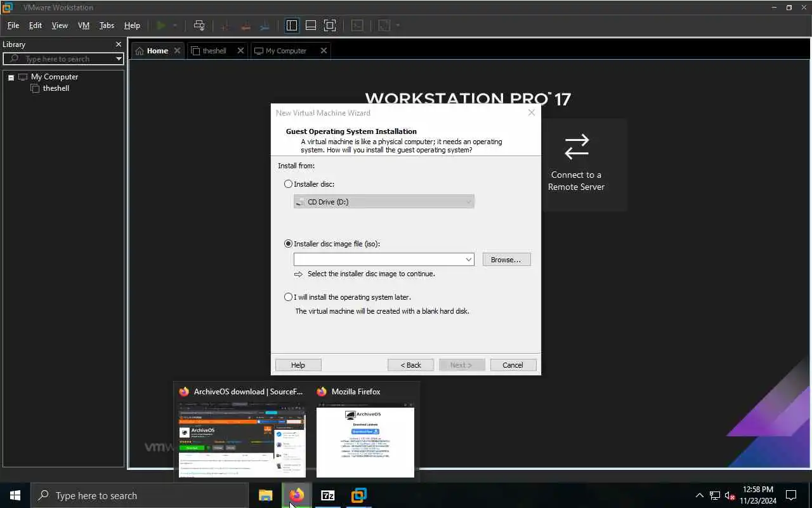
Task: Switch to the My Computer tab
Action: (285, 51)
